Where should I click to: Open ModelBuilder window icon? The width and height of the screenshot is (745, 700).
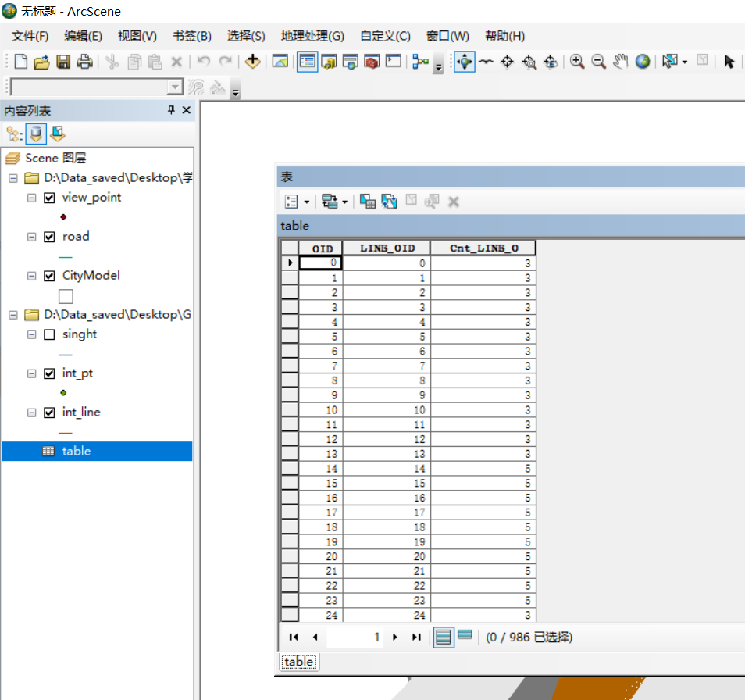point(420,62)
